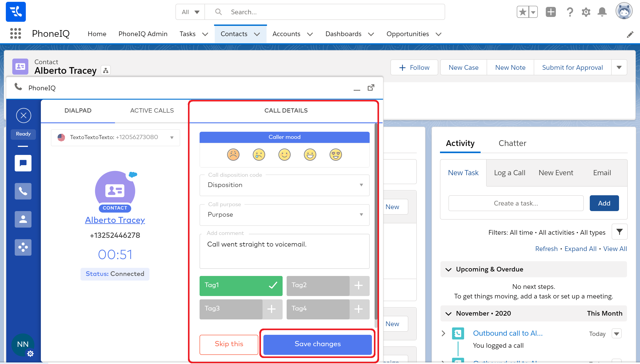640x364 pixels.
Task: Collapse the Upcoming & Overdue section
Action: [448, 269]
